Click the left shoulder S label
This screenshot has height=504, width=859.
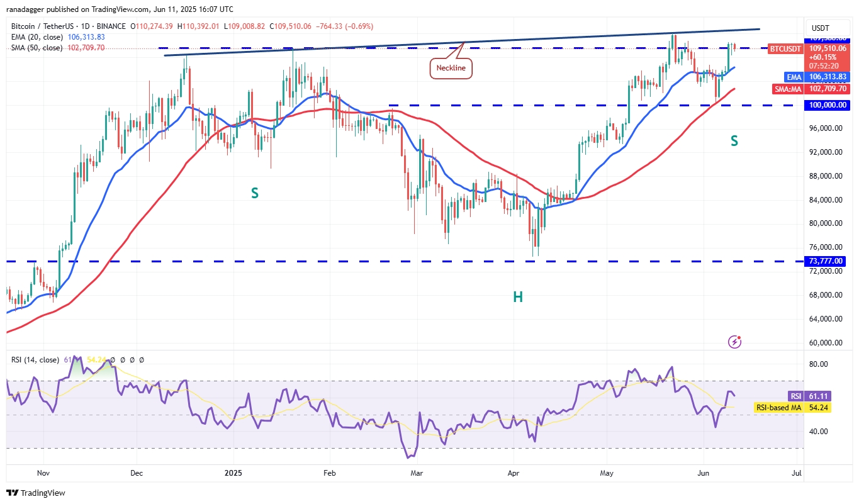254,193
